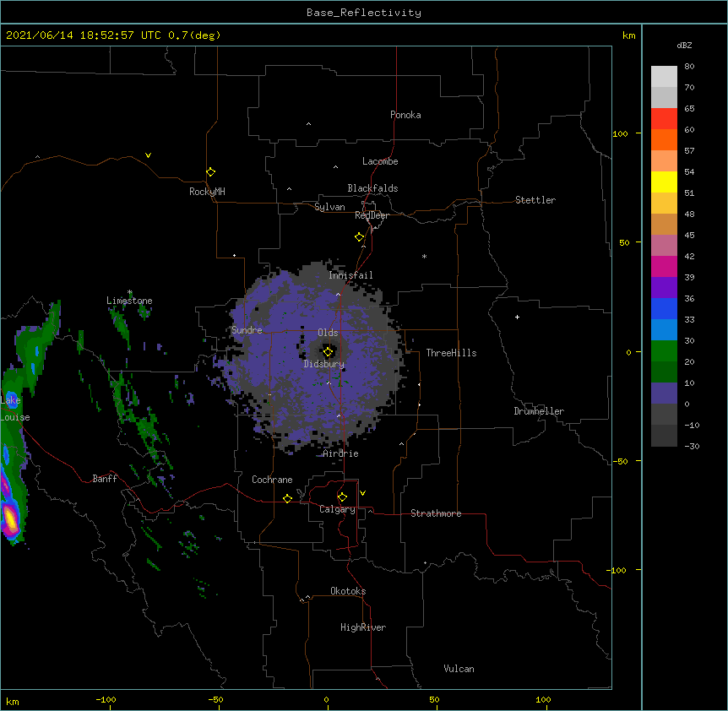728x711 pixels.
Task: Select the white 80 dBZ color swatch
Action: [664, 76]
